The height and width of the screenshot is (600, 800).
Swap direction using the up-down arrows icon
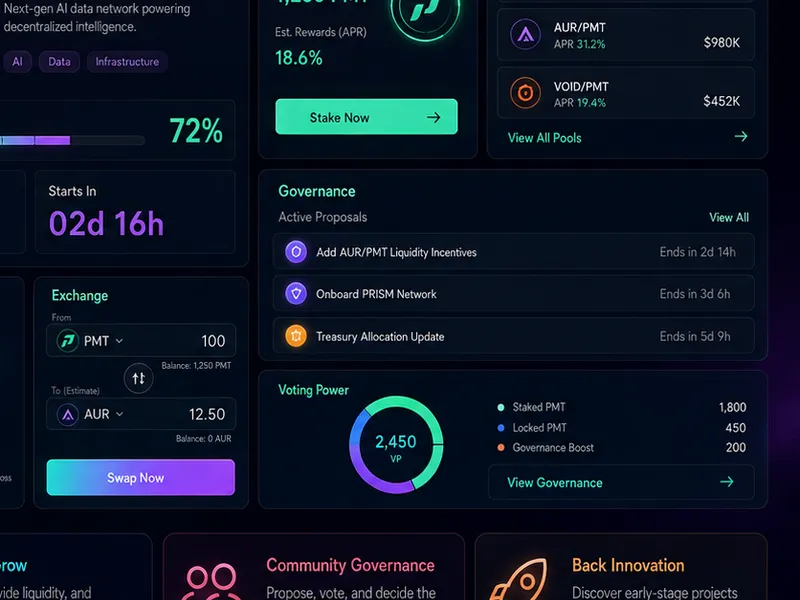pos(138,378)
